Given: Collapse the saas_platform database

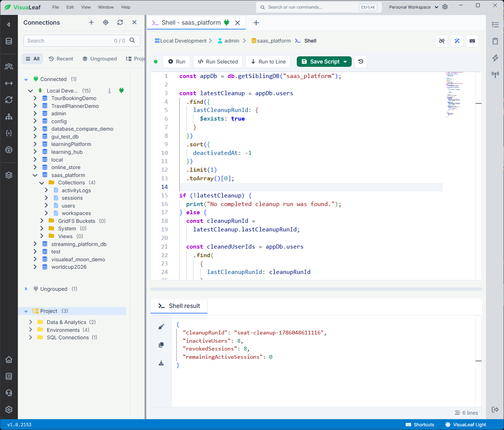Looking at the screenshot, I should [x=35, y=175].
